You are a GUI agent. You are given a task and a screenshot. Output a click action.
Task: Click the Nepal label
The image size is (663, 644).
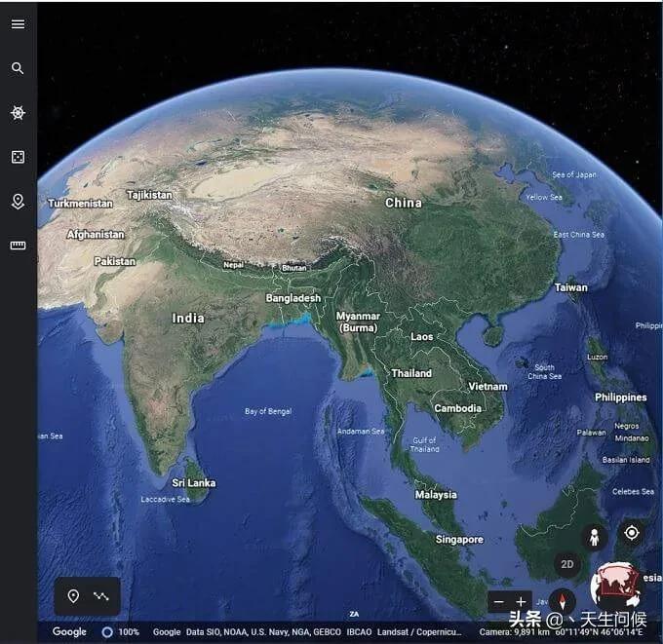click(233, 265)
